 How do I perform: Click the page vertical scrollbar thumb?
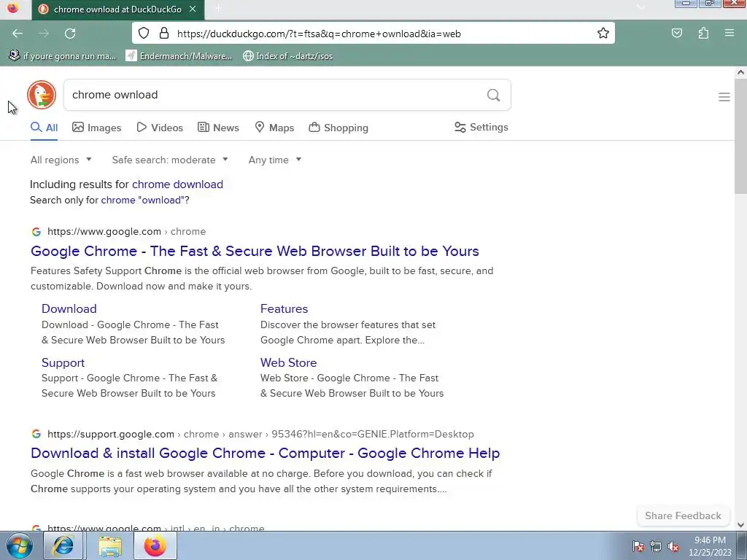click(740, 136)
